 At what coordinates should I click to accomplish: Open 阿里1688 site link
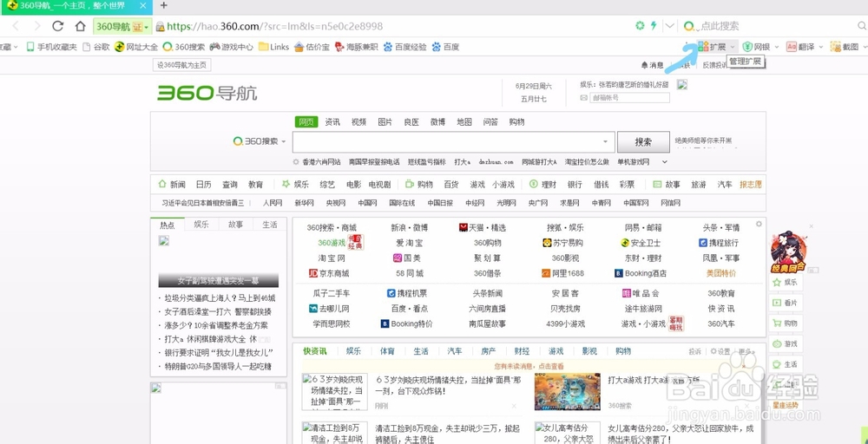563,273
